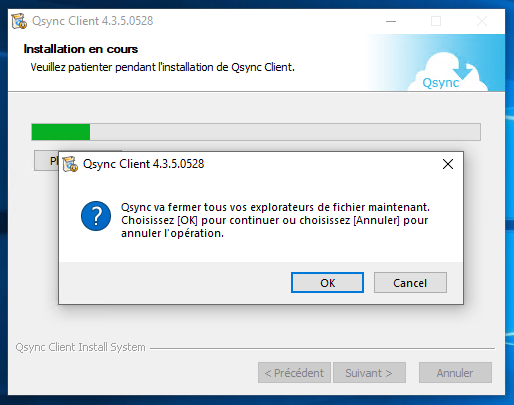Click the dialog message about closing file explorers
The image size is (514, 405).
pos(275,220)
